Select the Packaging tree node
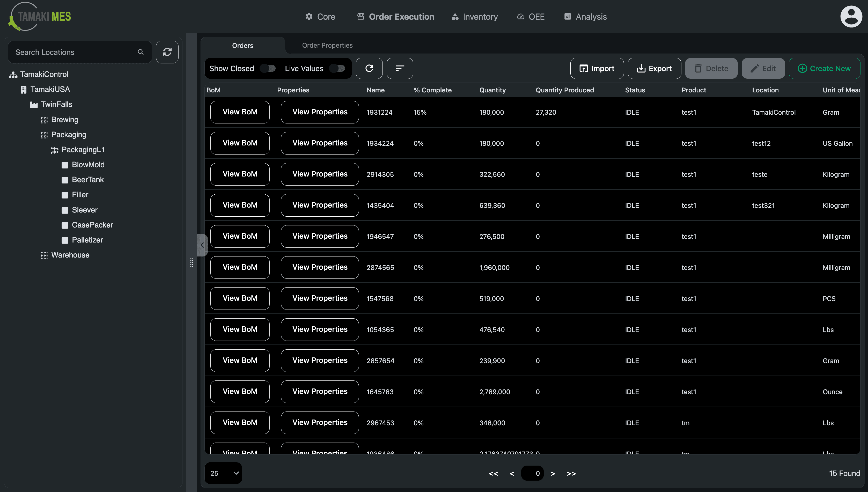This screenshot has height=492, width=868. click(x=69, y=135)
